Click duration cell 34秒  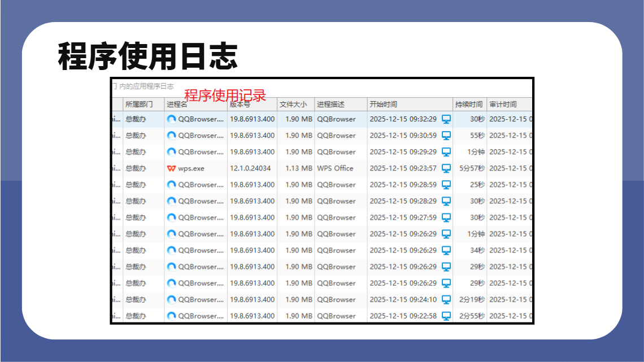[x=477, y=250]
